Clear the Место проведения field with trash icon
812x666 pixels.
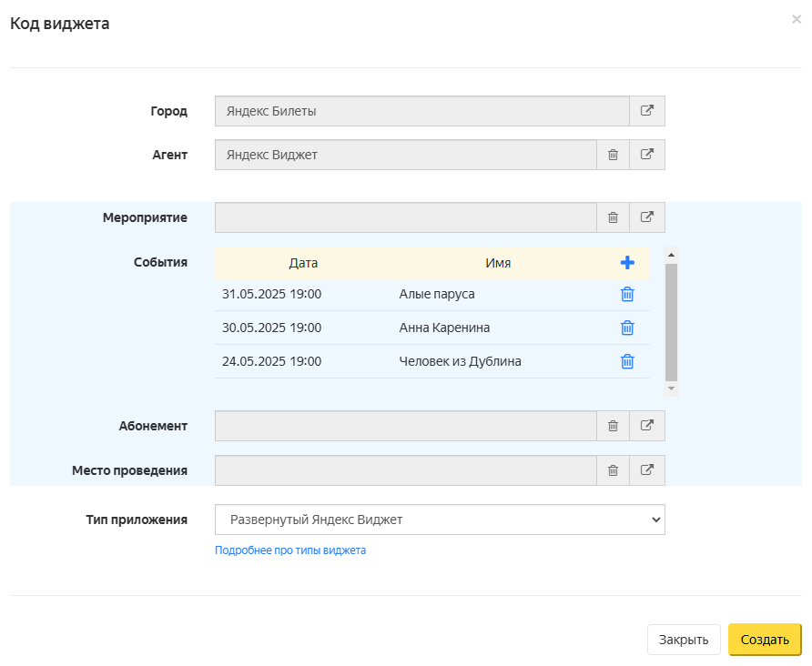coord(613,470)
